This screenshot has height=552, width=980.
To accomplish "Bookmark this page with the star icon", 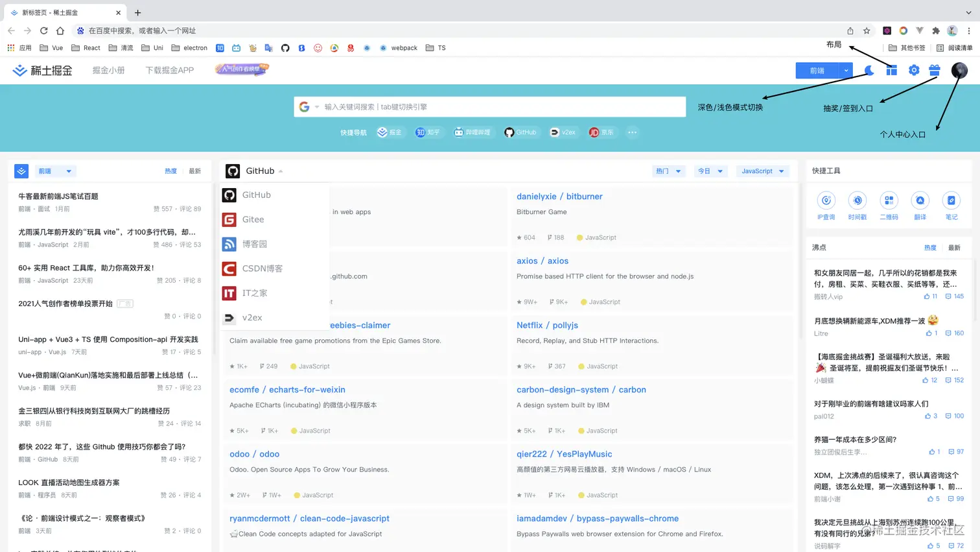I will [867, 30].
